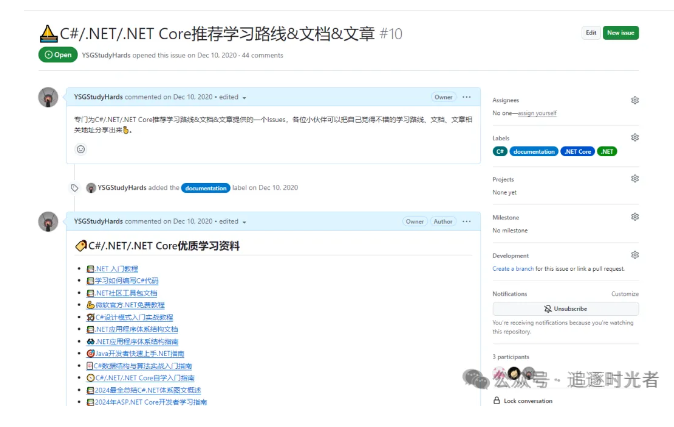Image resolution: width=674 pixels, height=427 pixels.
Task: Click the Owner badge on second comment
Action: tap(415, 221)
